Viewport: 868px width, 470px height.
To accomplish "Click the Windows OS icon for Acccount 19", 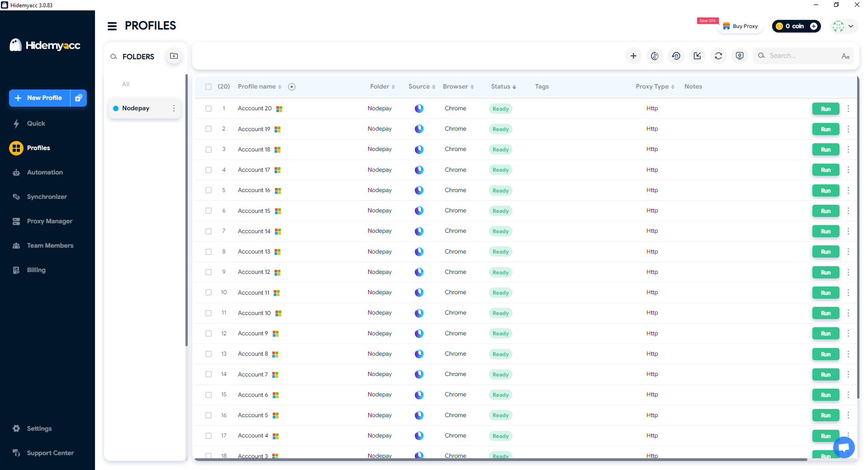I will coord(278,129).
